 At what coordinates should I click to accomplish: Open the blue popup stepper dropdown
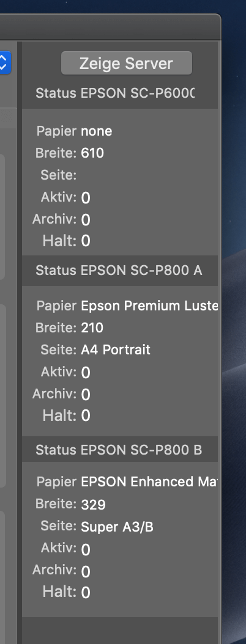tap(5, 62)
